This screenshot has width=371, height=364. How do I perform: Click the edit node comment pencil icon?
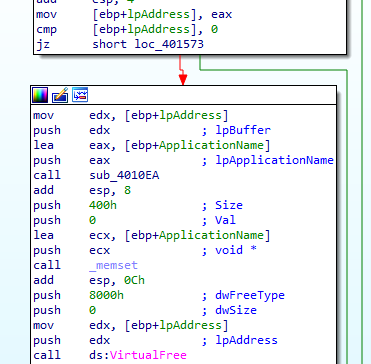[60, 95]
